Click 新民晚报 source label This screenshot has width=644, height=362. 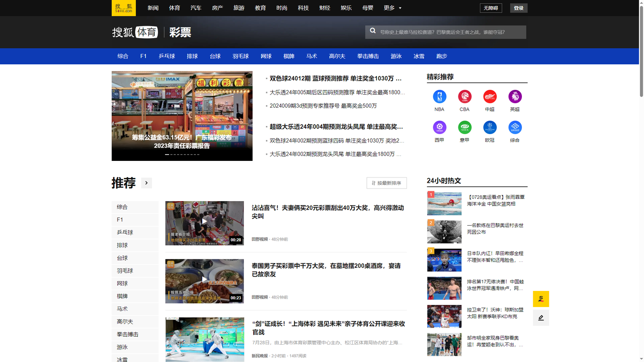point(260,356)
